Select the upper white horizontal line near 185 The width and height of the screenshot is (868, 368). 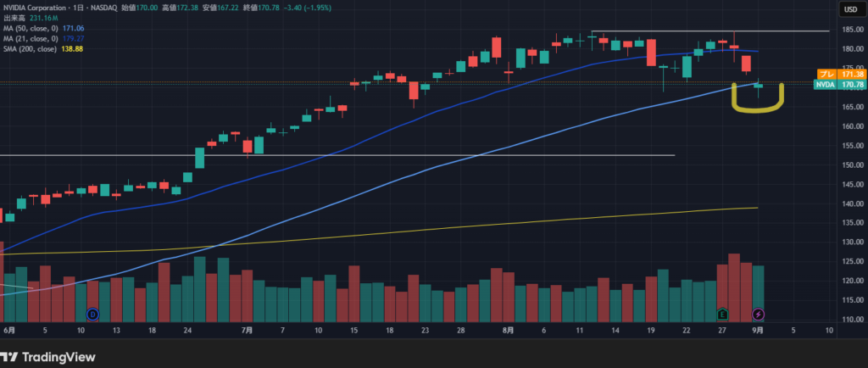pos(710,31)
